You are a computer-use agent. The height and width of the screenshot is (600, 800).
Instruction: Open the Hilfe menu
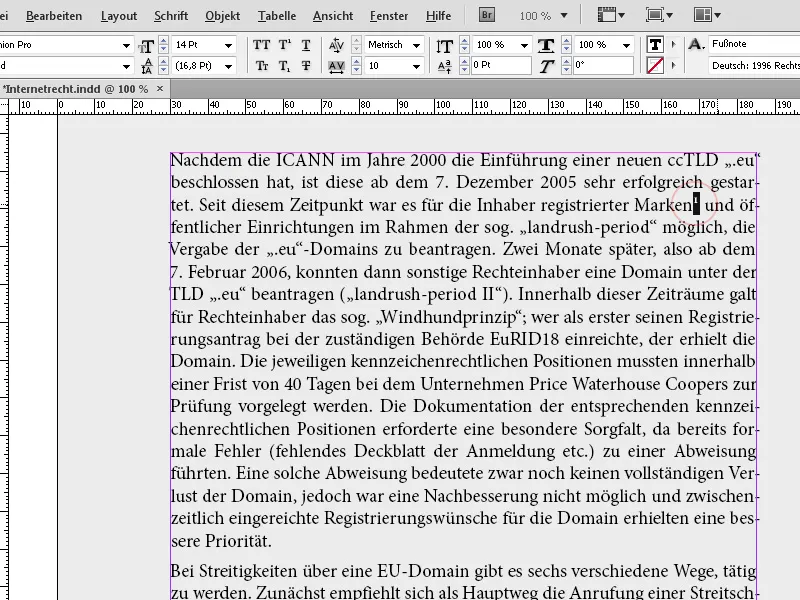point(437,15)
